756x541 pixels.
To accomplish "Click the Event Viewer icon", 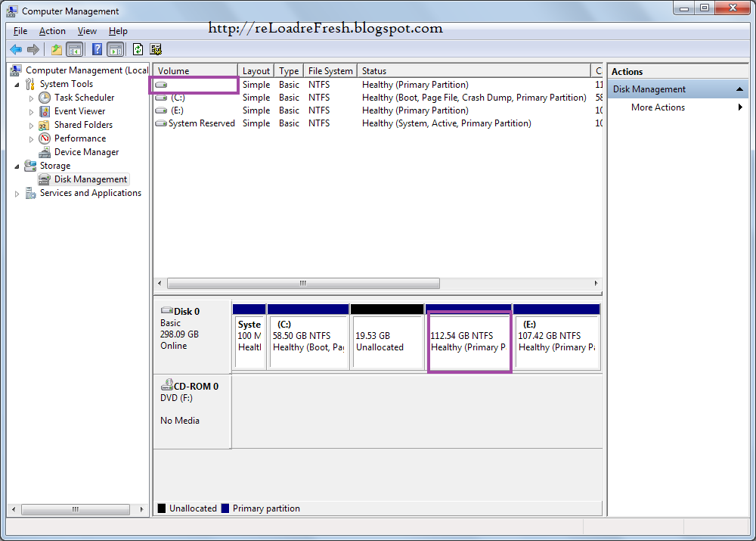I will coord(44,110).
